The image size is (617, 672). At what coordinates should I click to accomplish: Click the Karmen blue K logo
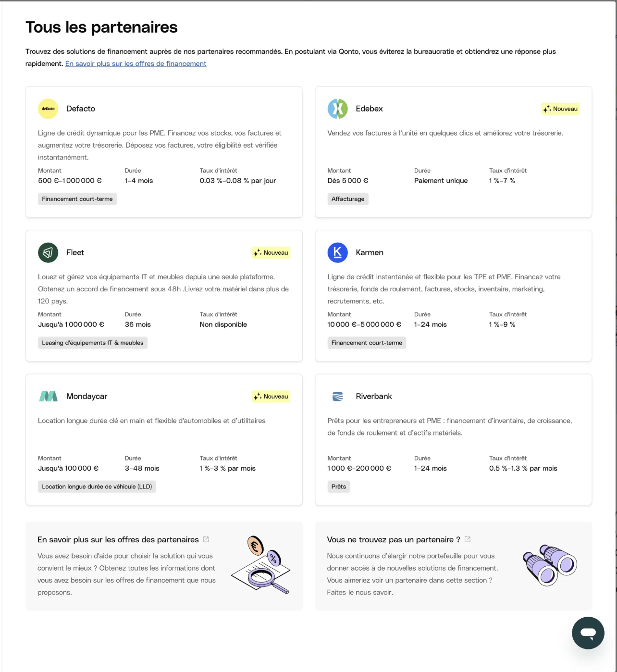338,252
